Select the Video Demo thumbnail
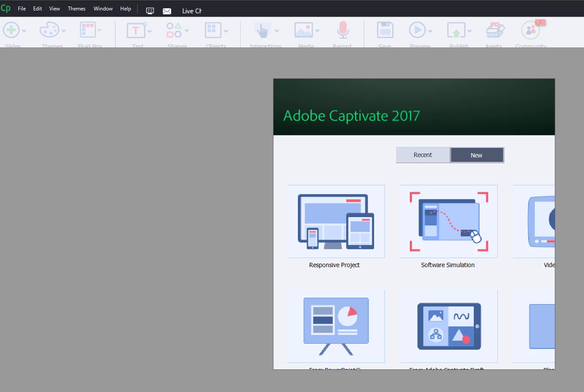 click(x=534, y=221)
